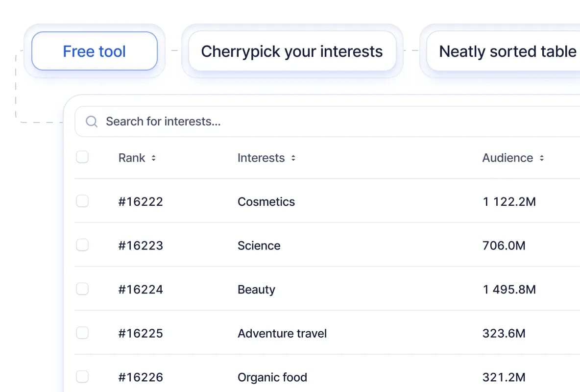Click the Adventure travel interest name
The height and width of the screenshot is (392, 580).
click(282, 334)
